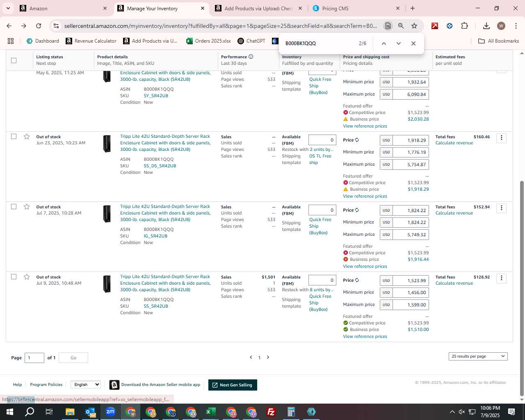Edit the Maximum price field 5,749.32

(411, 235)
